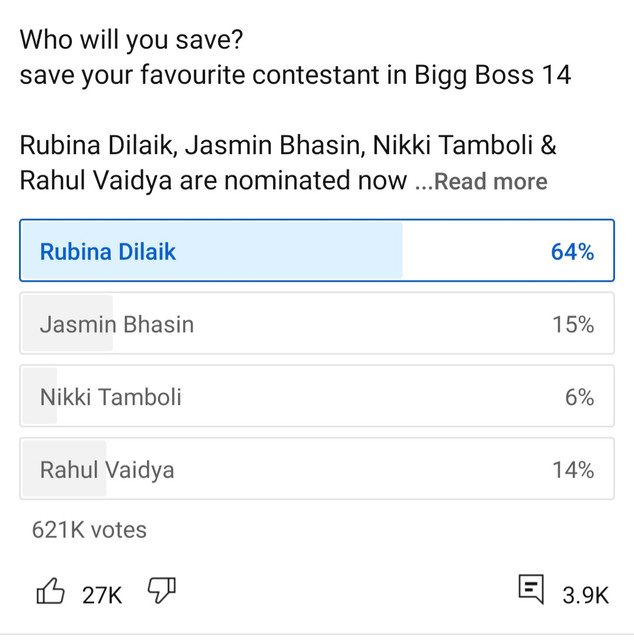Tap the 3.9K comments count
Screen dimensions: 634x640
(x=585, y=595)
